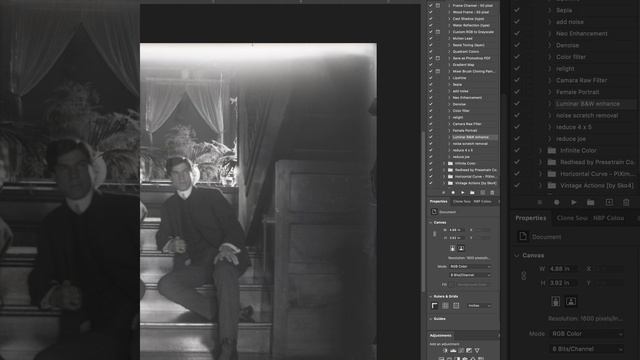This screenshot has width=640, height=360.
Task: Click the folder icon in enlarged panel's bottom bar
Action: 591,202
